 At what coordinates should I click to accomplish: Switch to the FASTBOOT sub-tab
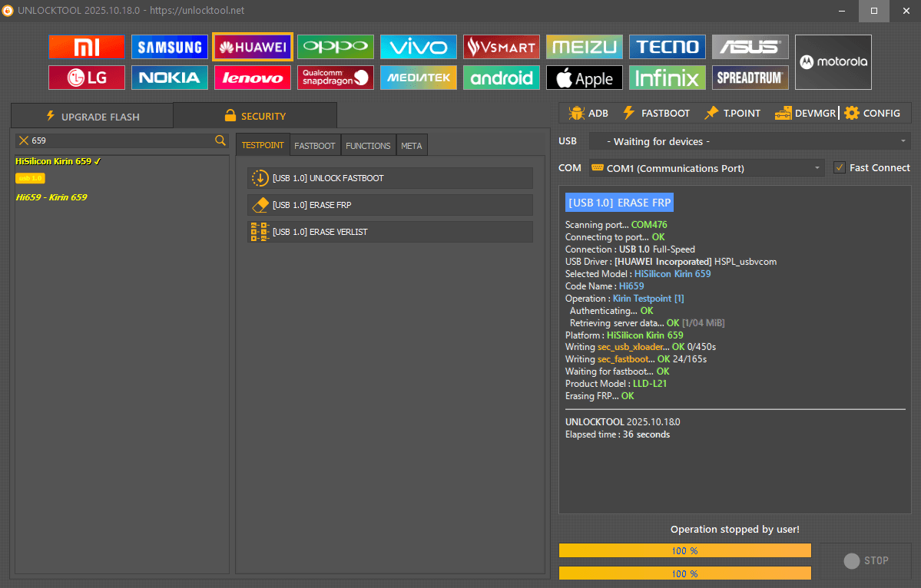(x=315, y=146)
